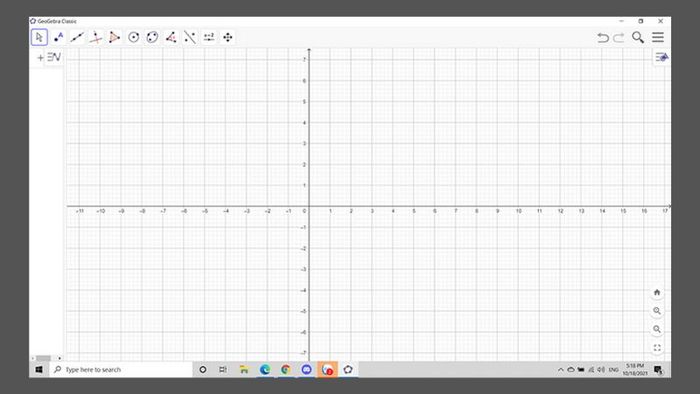This screenshot has width=700, height=394.
Task: Add new input with plus button
Action: click(40, 58)
